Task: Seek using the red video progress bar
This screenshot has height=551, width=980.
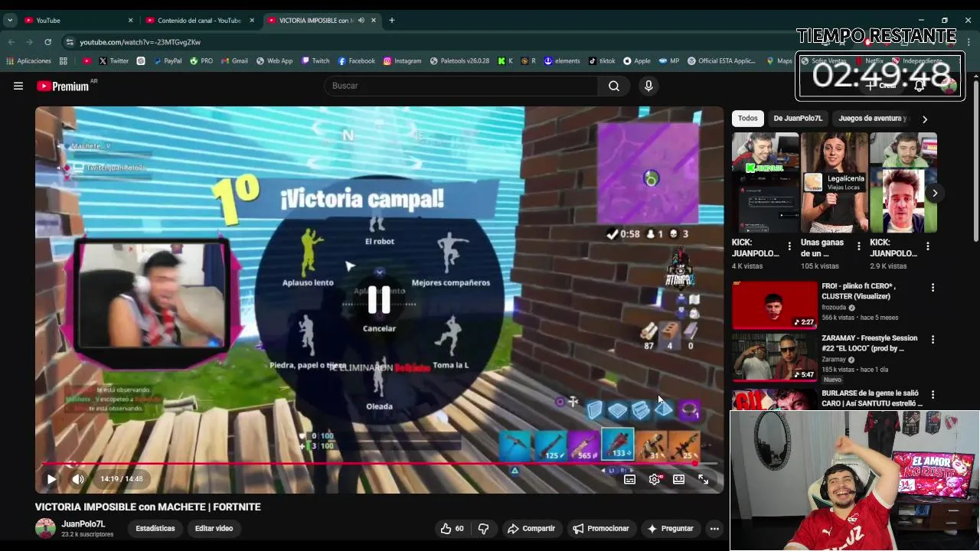Action: pyautogui.click(x=379, y=464)
